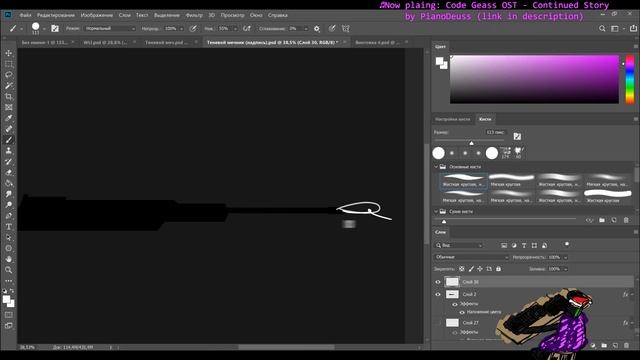Select the History Brush tool
This screenshot has width=640, height=360.
(9, 162)
